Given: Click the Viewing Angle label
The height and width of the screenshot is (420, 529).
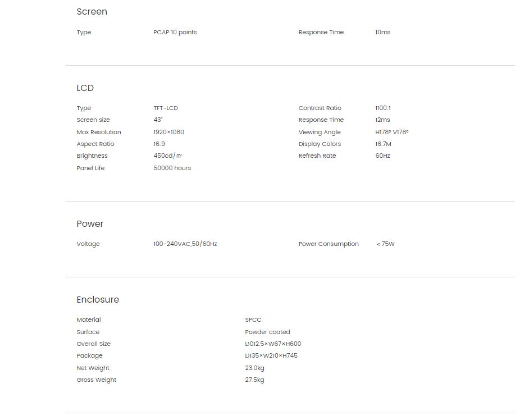Looking at the screenshot, I should pyautogui.click(x=320, y=132).
